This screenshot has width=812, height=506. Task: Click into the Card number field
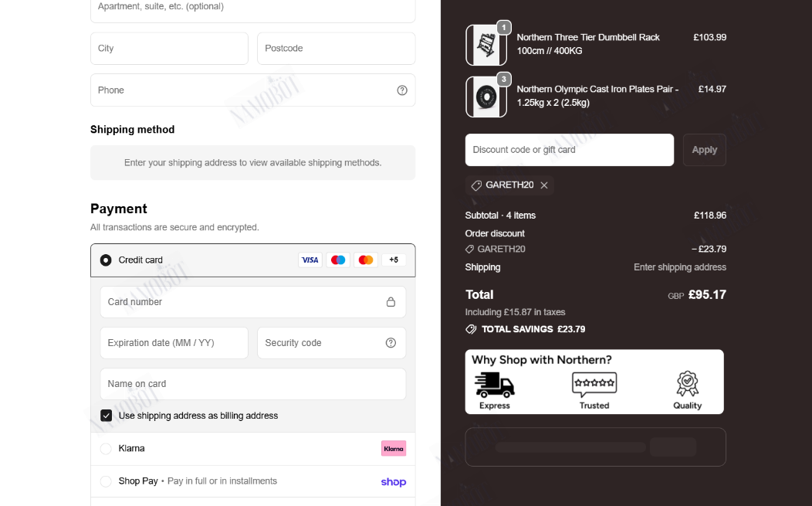252,302
